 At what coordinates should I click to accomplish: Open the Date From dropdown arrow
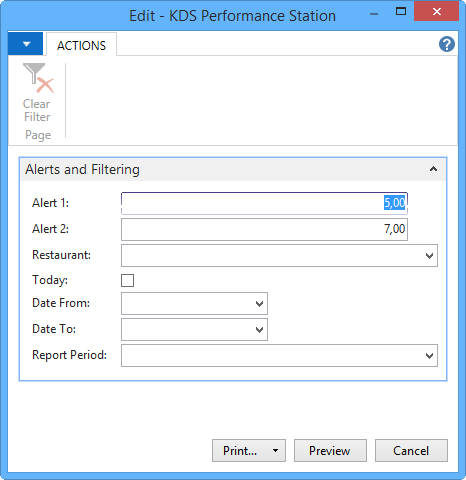(259, 304)
